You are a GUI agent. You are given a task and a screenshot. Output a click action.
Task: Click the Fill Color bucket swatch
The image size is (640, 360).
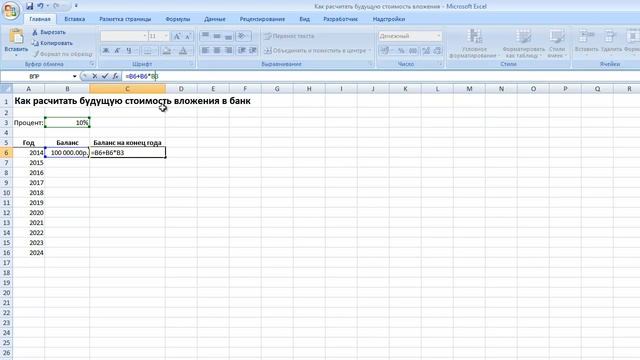pyautogui.click(x=166, y=51)
